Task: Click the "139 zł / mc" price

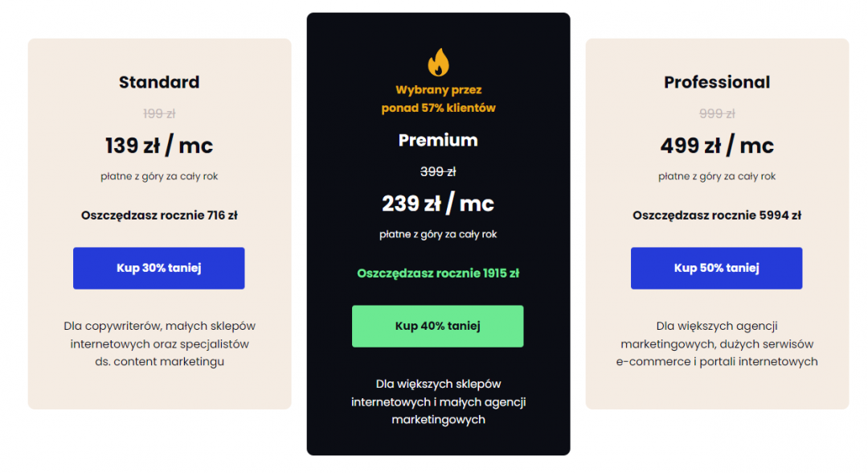Action: click(159, 146)
